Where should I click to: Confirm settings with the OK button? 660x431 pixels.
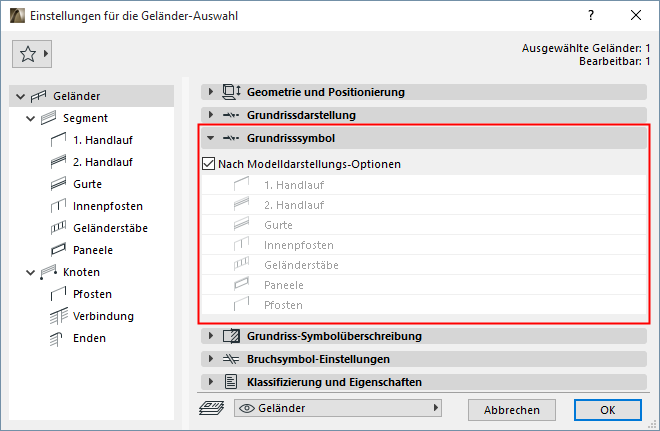(x=607, y=409)
